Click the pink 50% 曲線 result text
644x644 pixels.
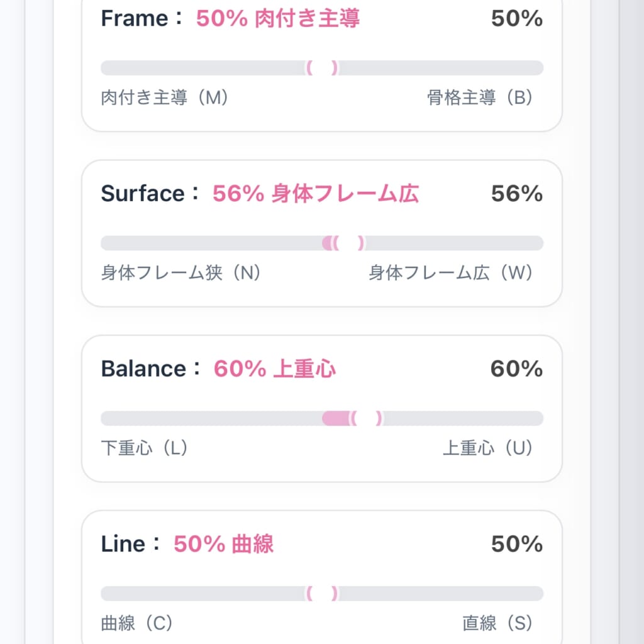tap(224, 544)
